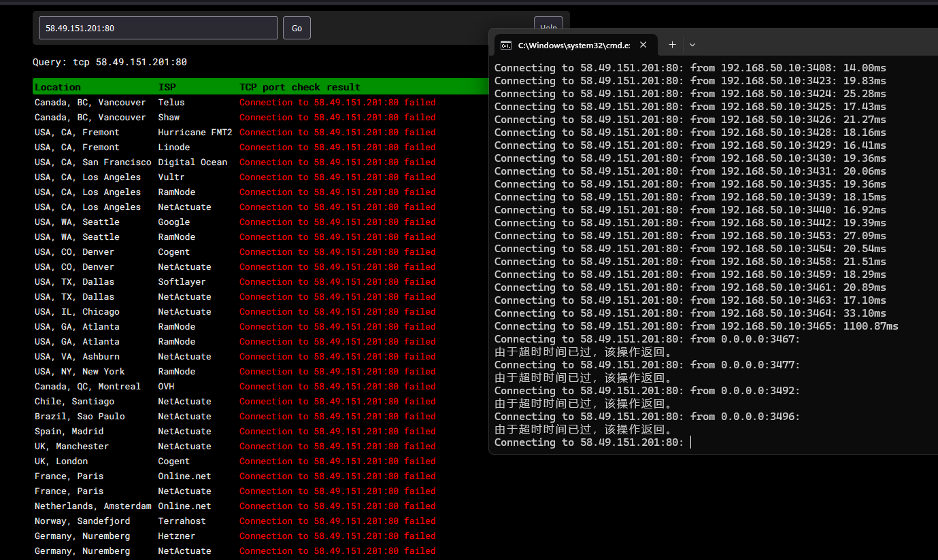Select the Google ISP cell

[x=174, y=222]
